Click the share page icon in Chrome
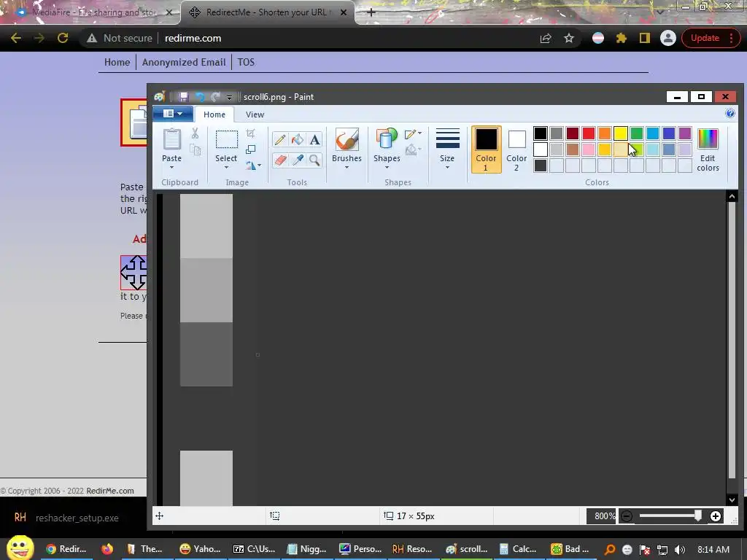The width and height of the screenshot is (747, 560). pyautogui.click(x=546, y=38)
